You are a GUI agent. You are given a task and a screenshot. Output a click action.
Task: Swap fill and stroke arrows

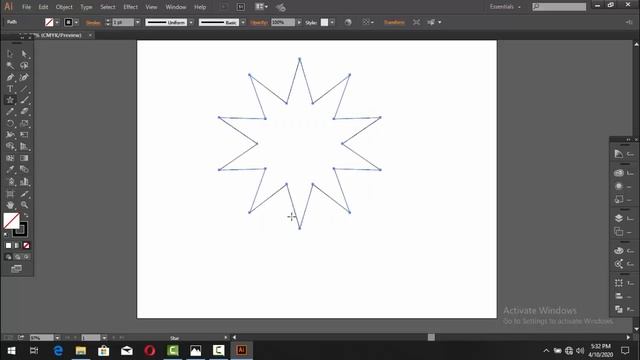[x=26, y=215]
